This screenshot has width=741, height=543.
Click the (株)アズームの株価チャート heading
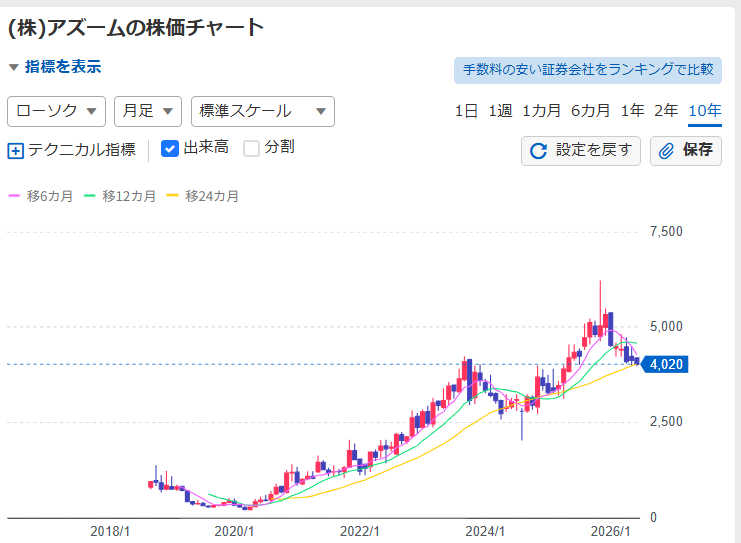pyautogui.click(x=136, y=28)
